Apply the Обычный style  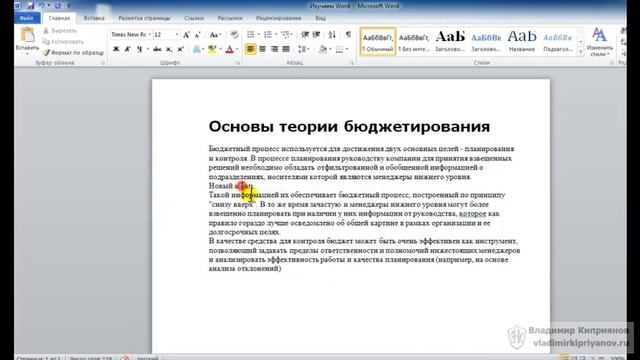click(x=378, y=42)
